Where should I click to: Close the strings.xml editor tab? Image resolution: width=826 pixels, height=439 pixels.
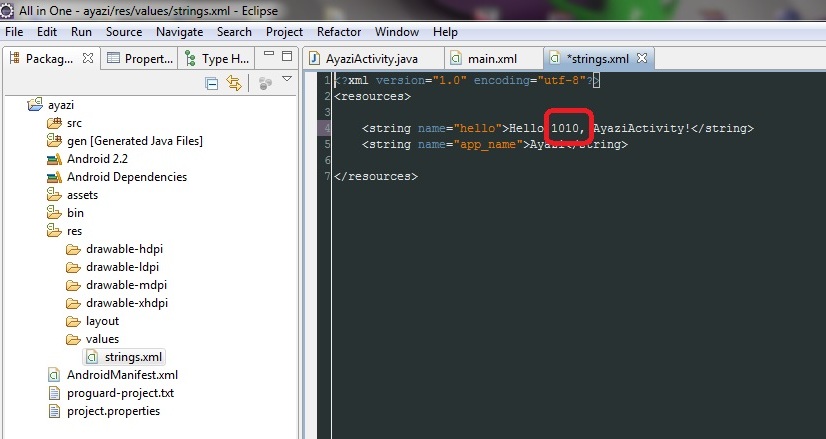(642, 58)
